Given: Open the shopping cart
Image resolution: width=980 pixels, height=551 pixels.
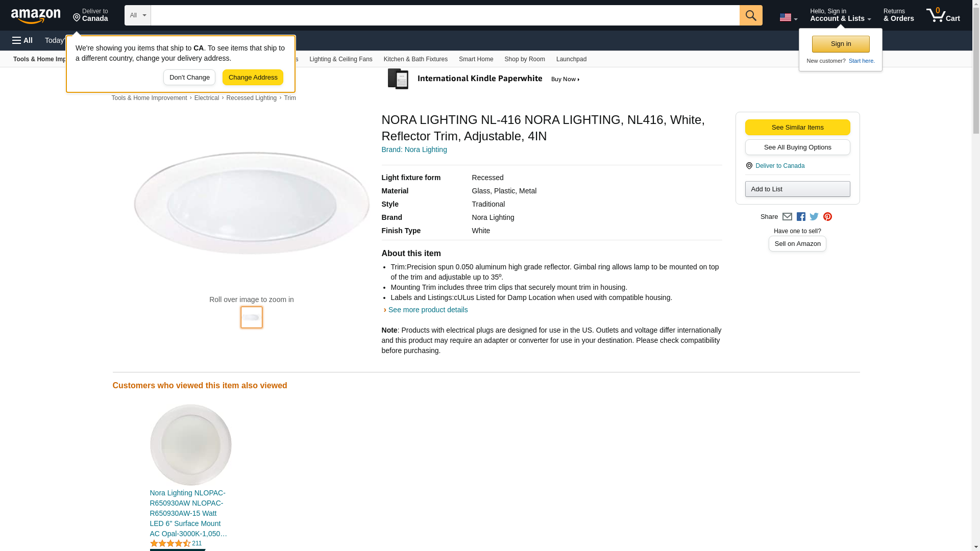Looking at the screenshot, I should click(x=943, y=15).
